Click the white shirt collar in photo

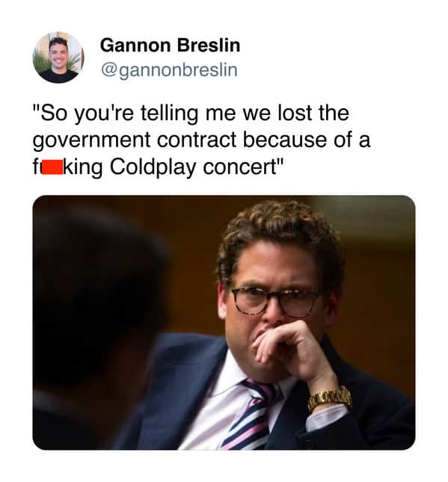tap(234, 378)
